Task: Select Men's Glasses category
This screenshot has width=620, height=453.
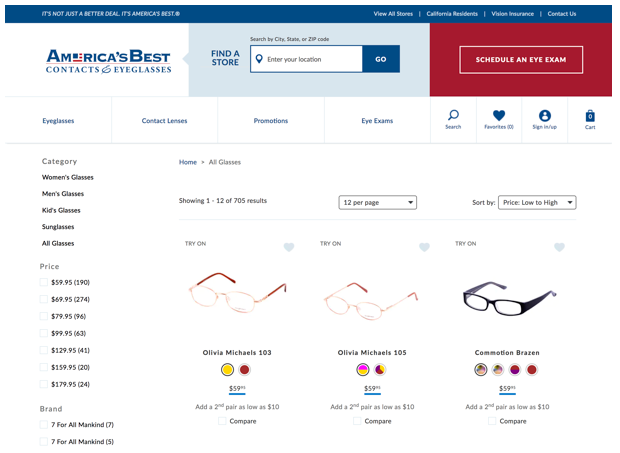Action: pos(63,194)
